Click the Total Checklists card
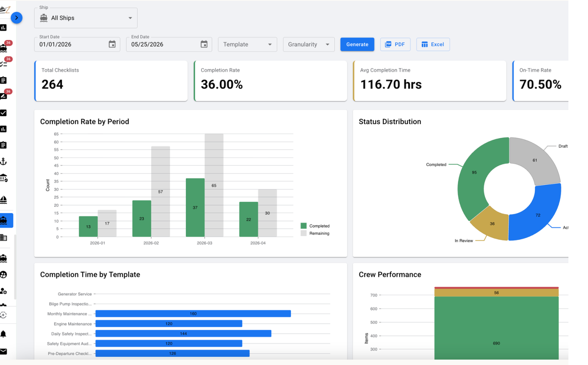Viewport: 588px width, 365px height. [x=111, y=81]
